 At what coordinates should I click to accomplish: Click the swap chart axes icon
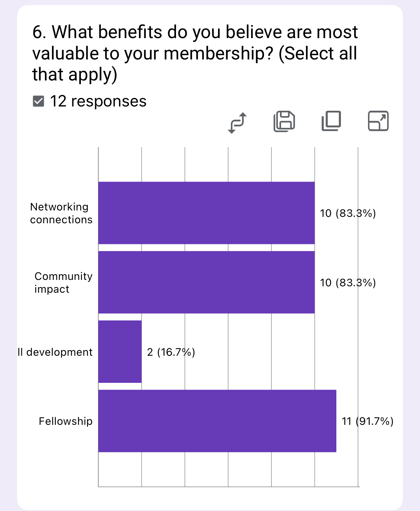[237, 122]
